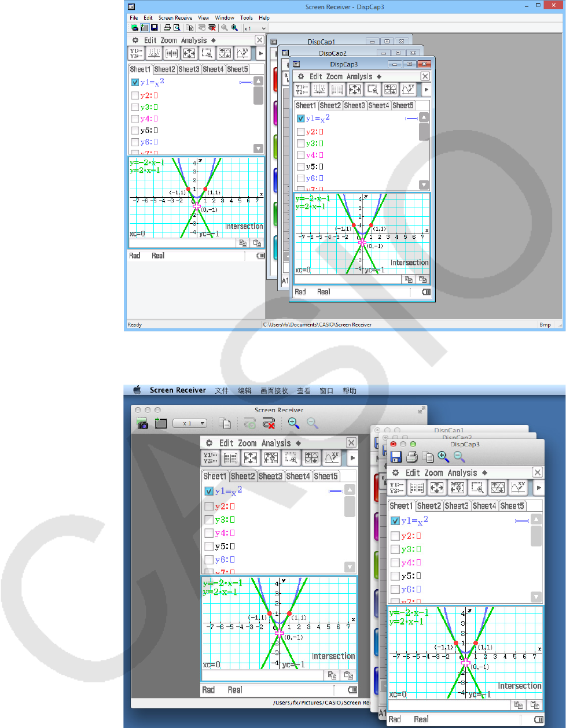Check y2 box in Windows main panel
Image resolution: width=566 pixels, height=728 pixels.
[135, 95]
